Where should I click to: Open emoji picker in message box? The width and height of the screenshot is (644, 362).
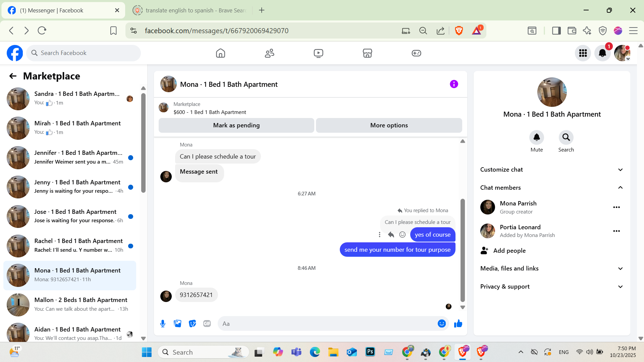click(x=441, y=323)
